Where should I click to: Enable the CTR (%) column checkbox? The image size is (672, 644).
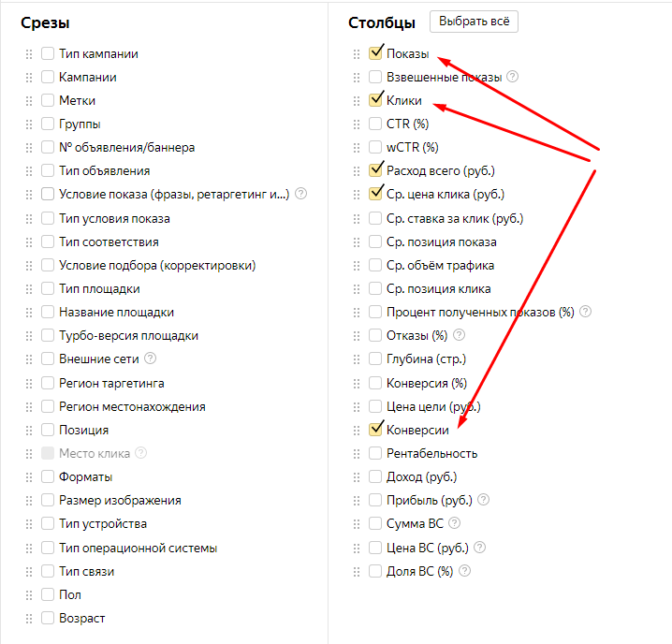[x=375, y=124]
